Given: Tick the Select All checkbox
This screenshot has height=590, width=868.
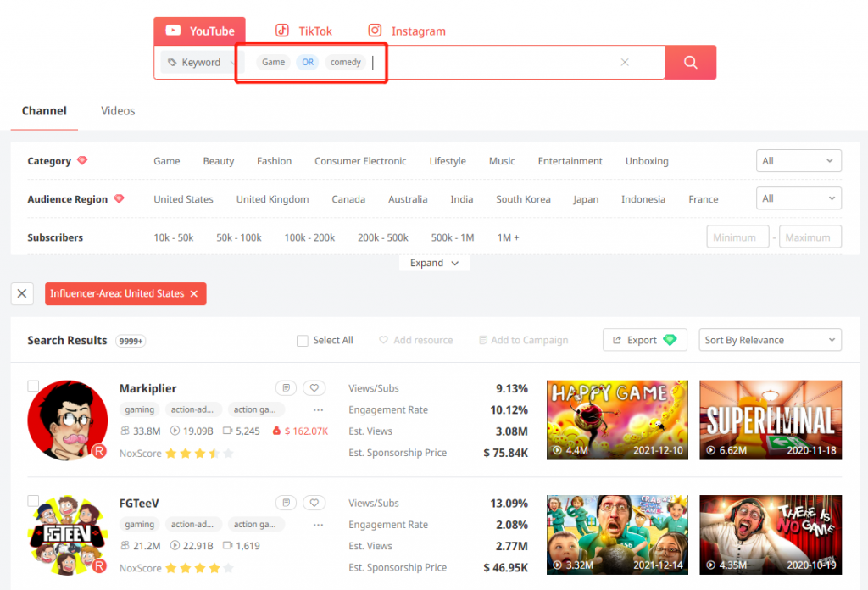Looking at the screenshot, I should pyautogui.click(x=303, y=341).
